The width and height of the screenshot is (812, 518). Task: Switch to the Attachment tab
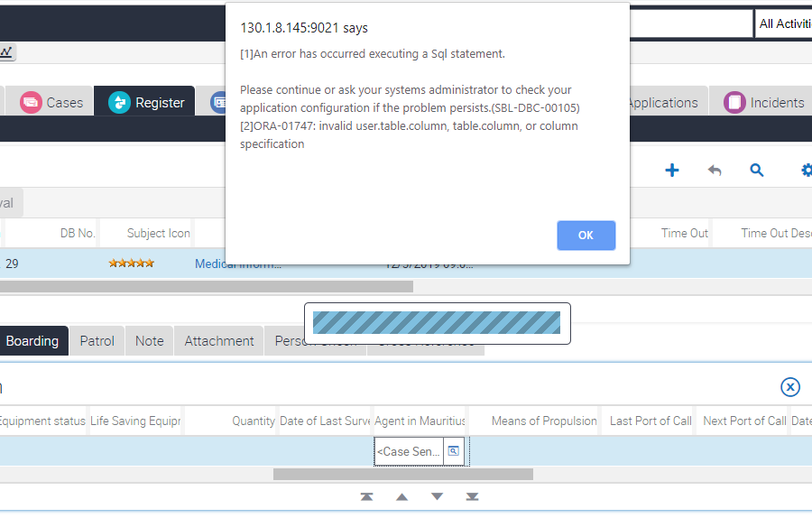coord(219,341)
